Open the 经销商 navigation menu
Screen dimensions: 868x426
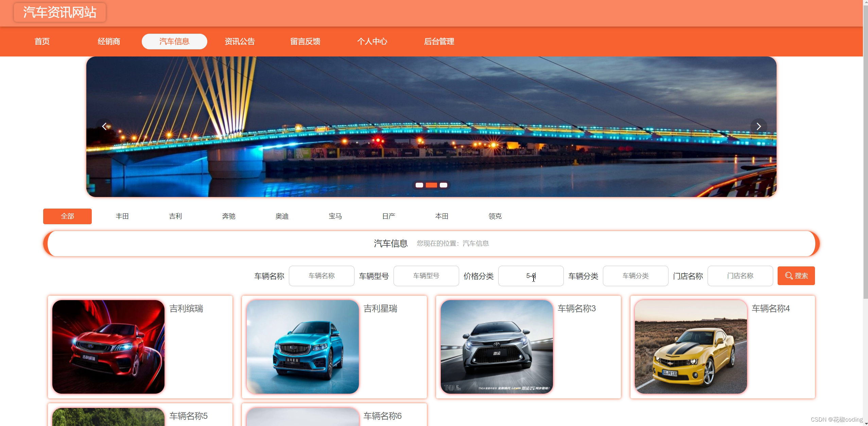109,42
